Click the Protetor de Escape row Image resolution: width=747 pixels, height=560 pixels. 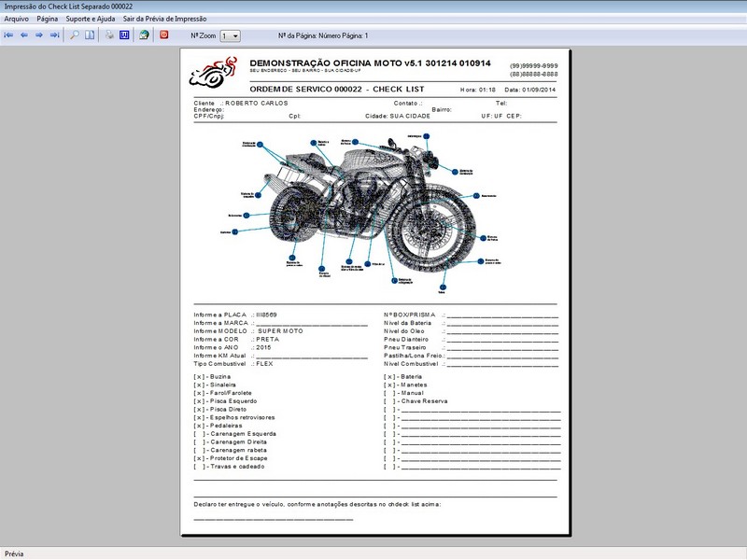pos(231,458)
